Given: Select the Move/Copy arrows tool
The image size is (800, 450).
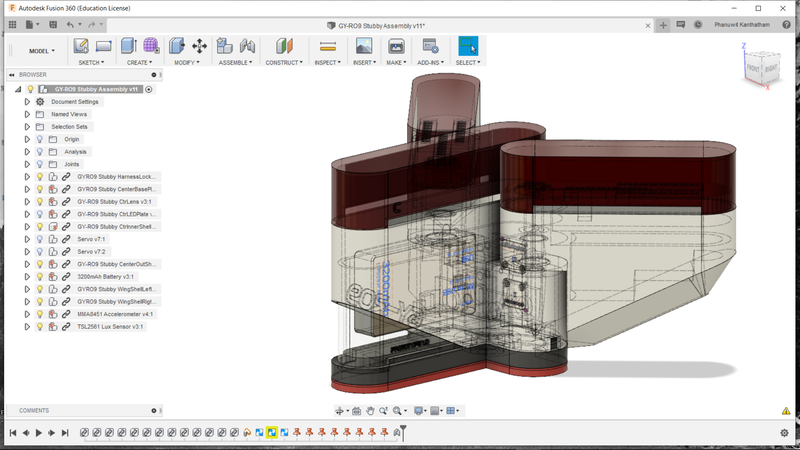Looking at the screenshot, I should pos(199,46).
